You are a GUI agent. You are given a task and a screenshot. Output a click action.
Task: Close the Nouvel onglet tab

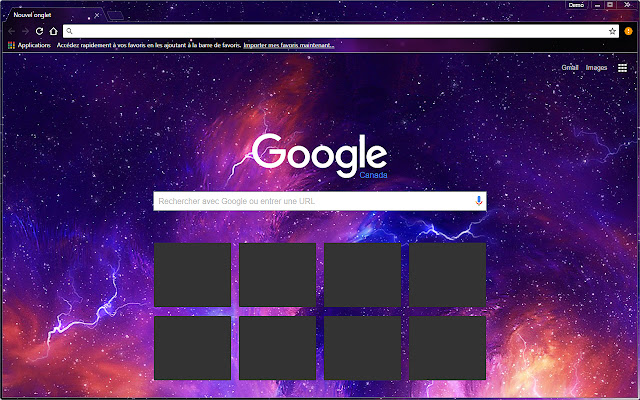(x=97, y=15)
